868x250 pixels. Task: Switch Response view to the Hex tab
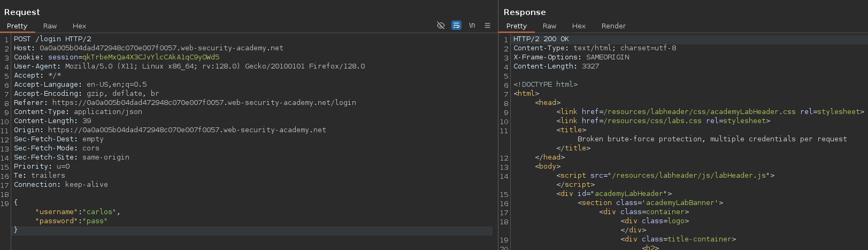click(579, 26)
